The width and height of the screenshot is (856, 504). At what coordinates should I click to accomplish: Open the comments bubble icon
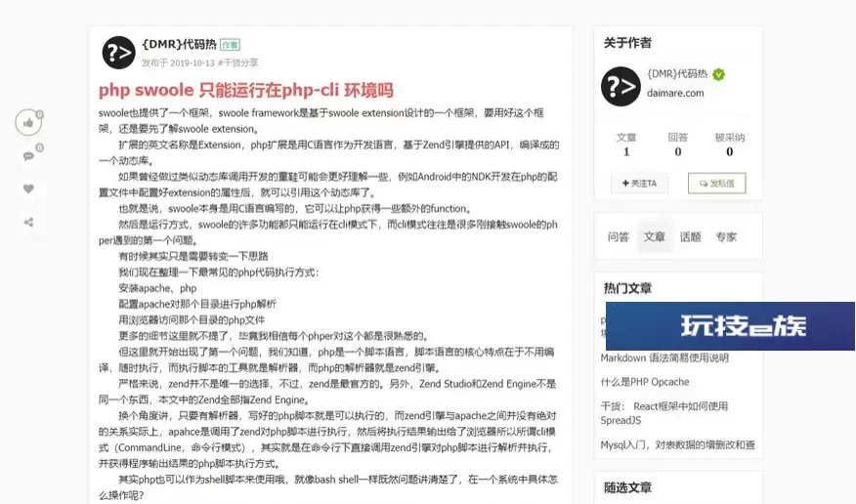(x=28, y=156)
